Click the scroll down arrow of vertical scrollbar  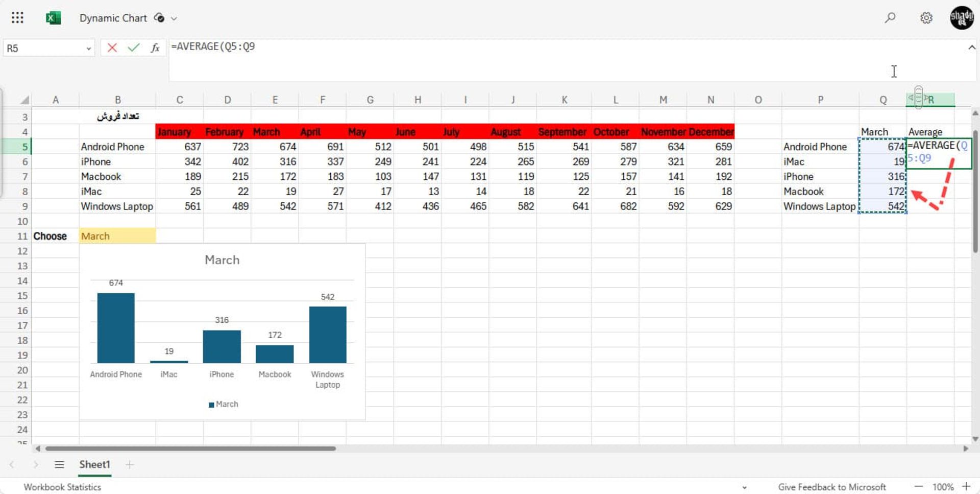coord(975,439)
